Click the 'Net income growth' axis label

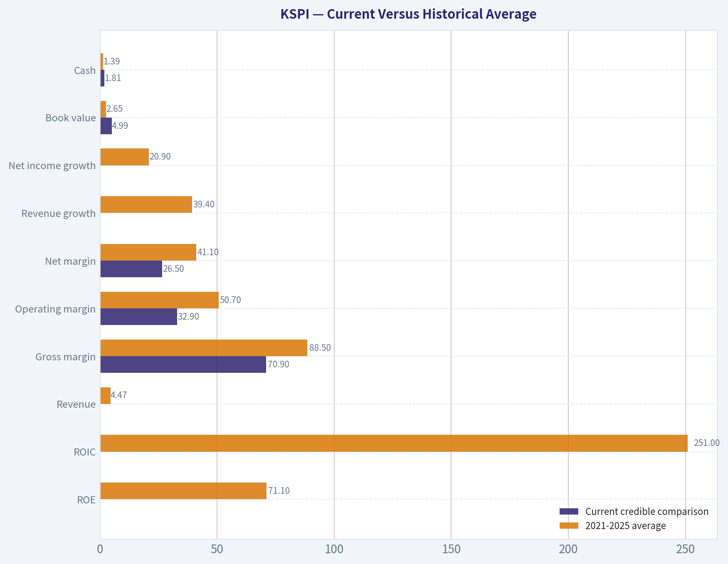coord(52,166)
